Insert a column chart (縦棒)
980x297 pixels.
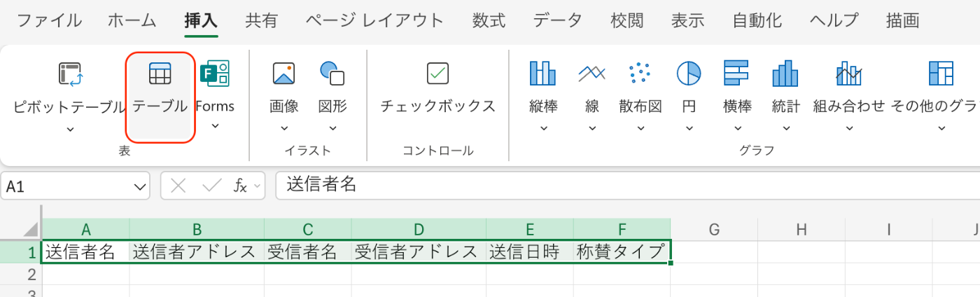(x=543, y=74)
